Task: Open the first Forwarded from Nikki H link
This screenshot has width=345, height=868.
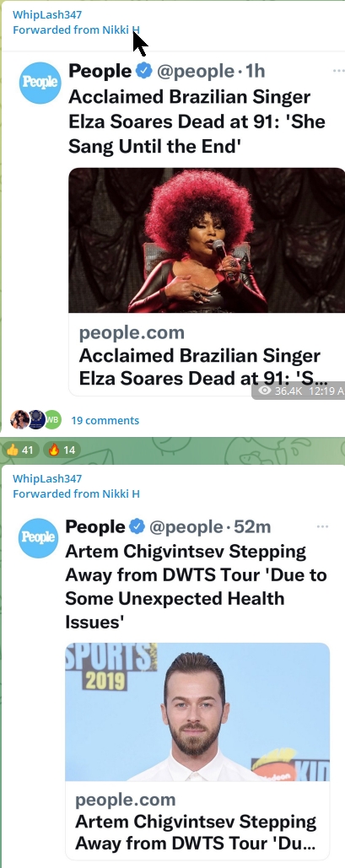Action: point(76,30)
